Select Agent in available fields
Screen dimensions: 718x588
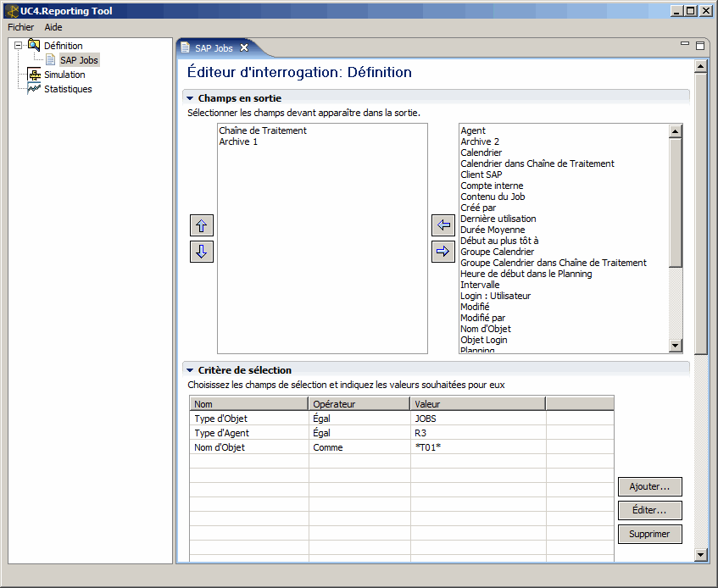pyautogui.click(x=473, y=130)
